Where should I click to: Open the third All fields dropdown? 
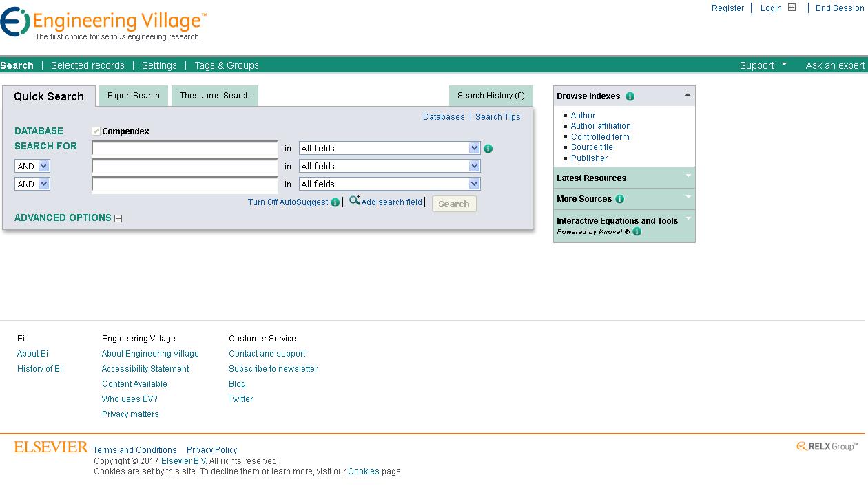pyautogui.click(x=390, y=184)
